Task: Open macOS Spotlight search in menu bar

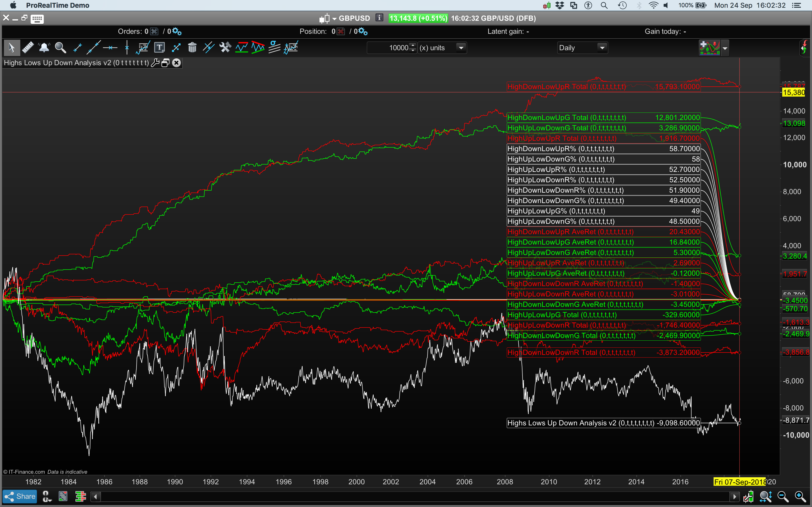Action: (x=604, y=5)
